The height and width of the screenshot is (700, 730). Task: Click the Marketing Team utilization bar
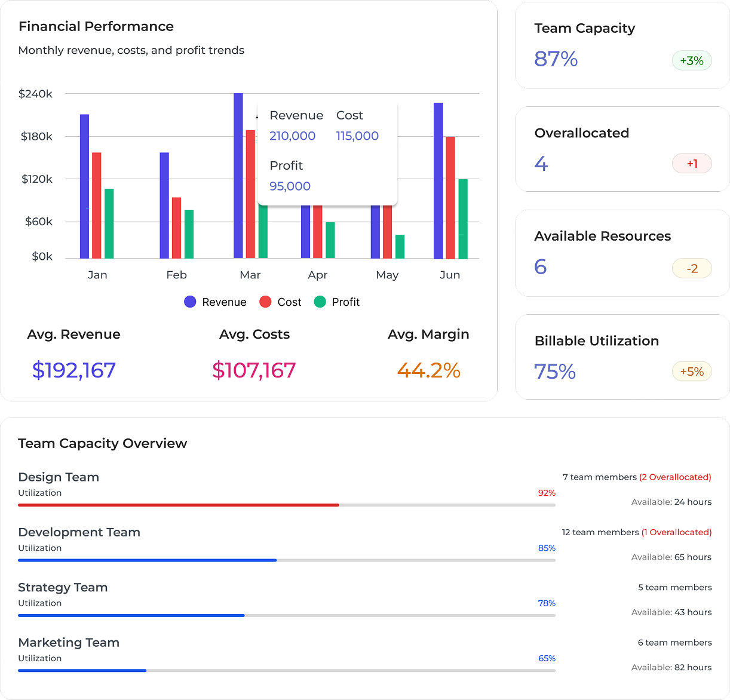point(287,671)
